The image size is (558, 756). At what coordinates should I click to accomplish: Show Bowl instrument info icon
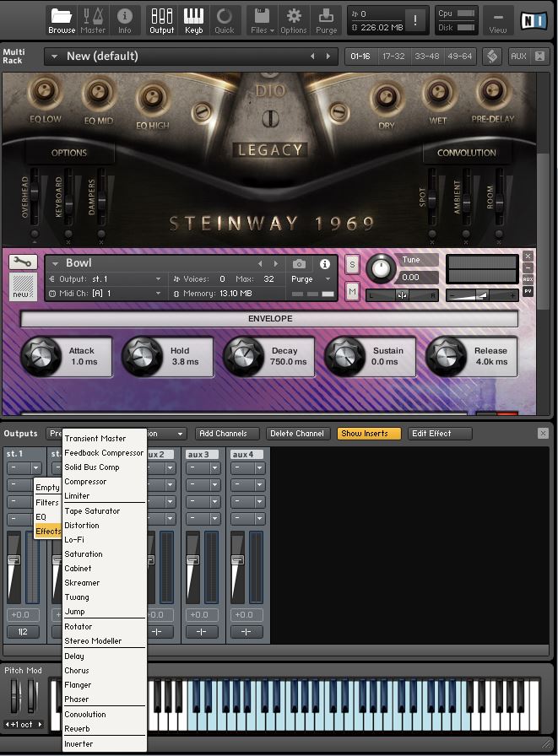(325, 264)
